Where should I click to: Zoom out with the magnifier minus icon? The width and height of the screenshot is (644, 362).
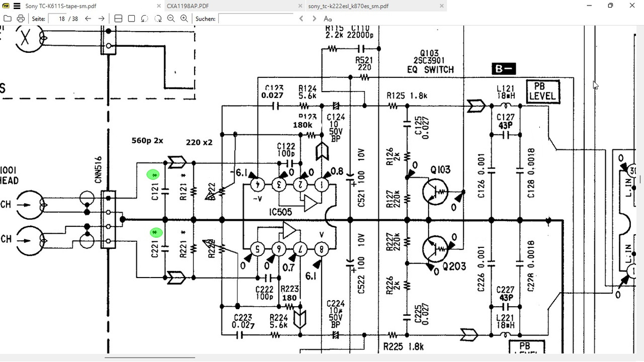tap(171, 19)
